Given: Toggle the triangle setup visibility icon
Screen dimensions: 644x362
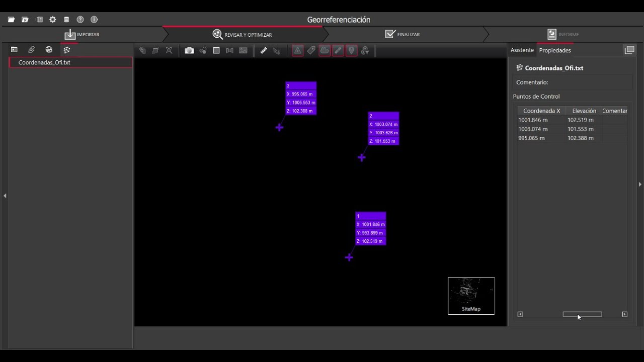Looking at the screenshot, I should coord(298,50).
